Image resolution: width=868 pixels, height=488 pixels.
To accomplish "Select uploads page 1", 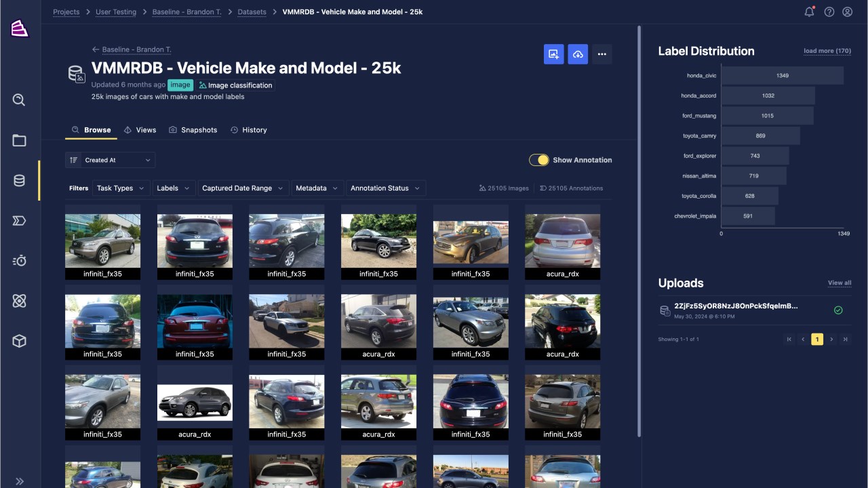I will [817, 339].
